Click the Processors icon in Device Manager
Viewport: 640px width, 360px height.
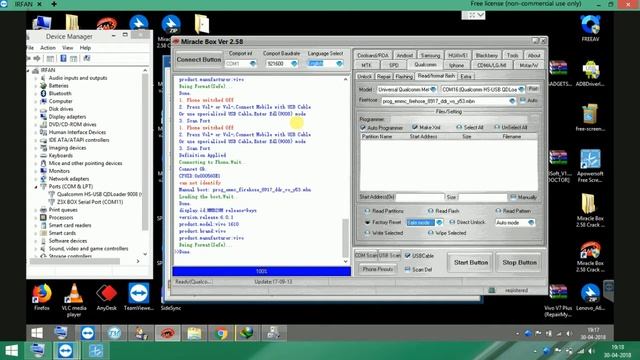43,218
